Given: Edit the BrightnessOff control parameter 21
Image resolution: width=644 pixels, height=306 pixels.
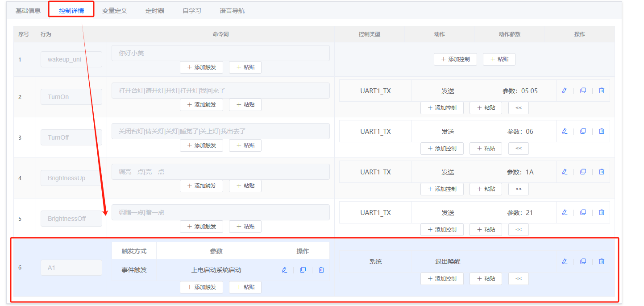Looking at the screenshot, I should 565,212.
